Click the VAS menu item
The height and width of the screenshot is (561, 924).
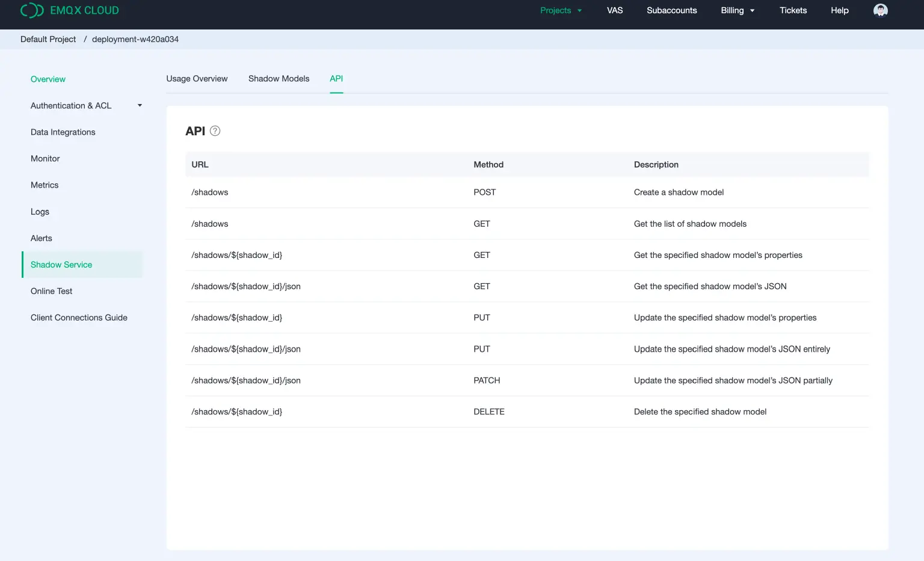615,10
